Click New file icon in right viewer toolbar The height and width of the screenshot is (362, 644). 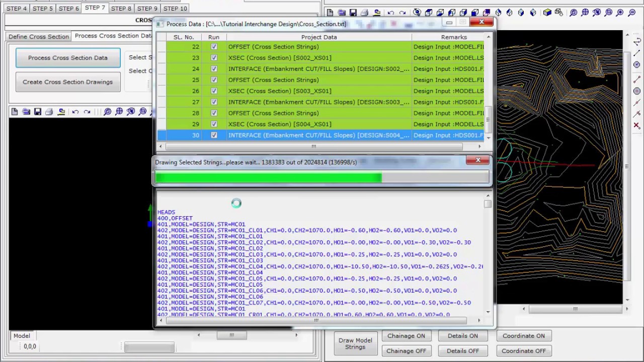point(330,13)
